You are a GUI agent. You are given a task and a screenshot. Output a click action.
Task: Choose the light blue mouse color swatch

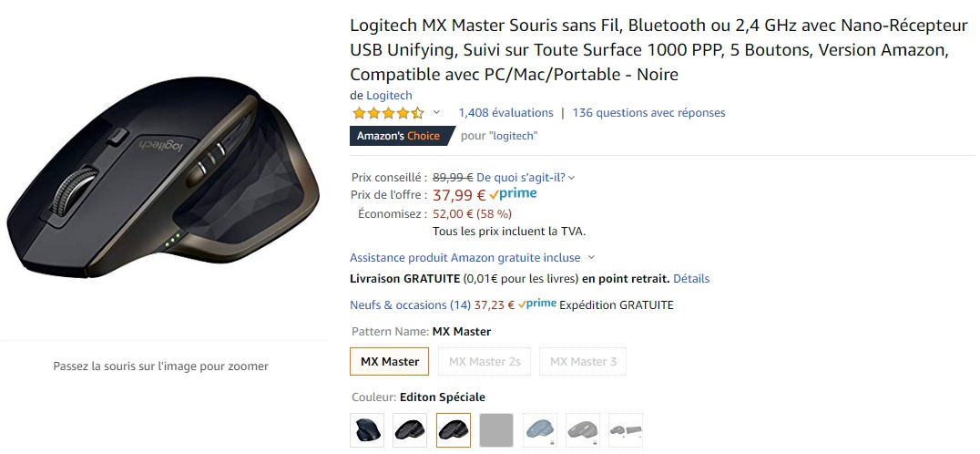pos(540,429)
